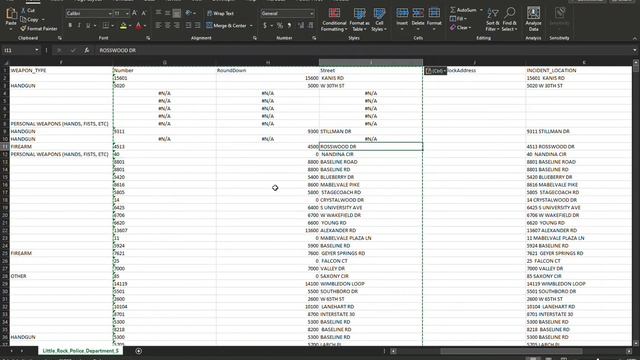The width and height of the screenshot is (640, 360).
Task: Toggle Italic formatting
Action: coord(79,26)
